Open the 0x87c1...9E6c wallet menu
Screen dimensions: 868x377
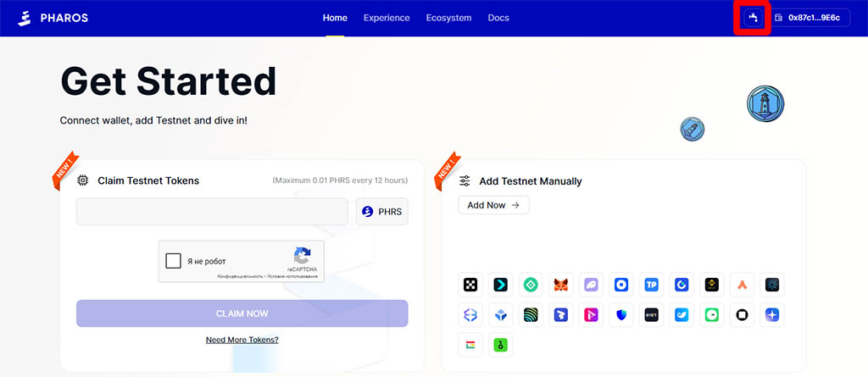pyautogui.click(x=810, y=18)
